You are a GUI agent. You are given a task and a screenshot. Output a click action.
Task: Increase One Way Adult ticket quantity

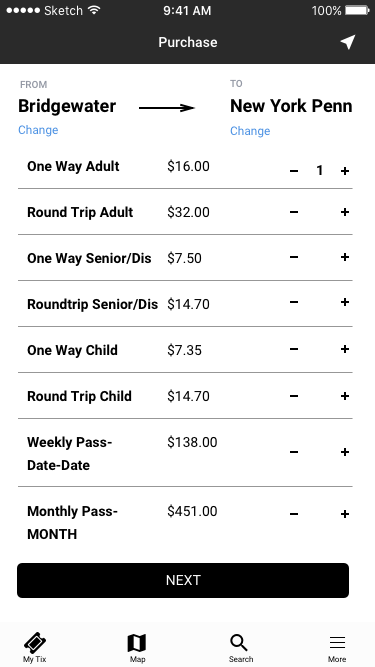pos(345,171)
